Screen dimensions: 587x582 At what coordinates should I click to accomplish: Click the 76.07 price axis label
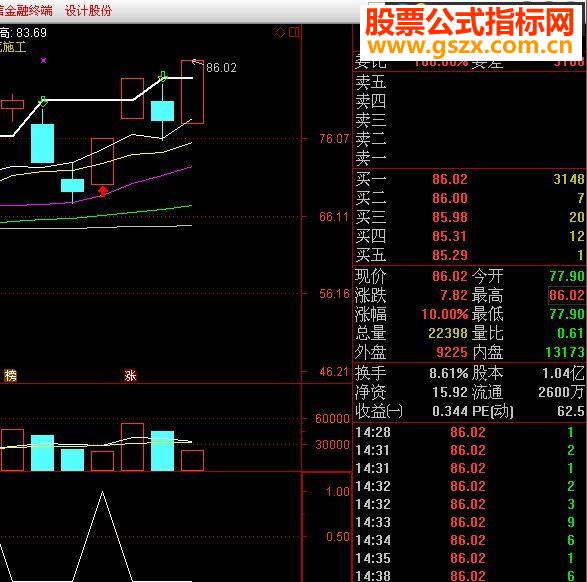[x=334, y=139]
